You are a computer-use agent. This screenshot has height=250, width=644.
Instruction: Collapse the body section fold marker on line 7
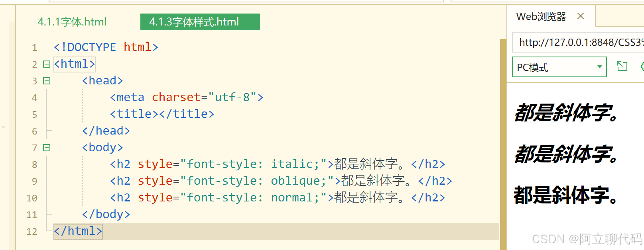click(46, 147)
